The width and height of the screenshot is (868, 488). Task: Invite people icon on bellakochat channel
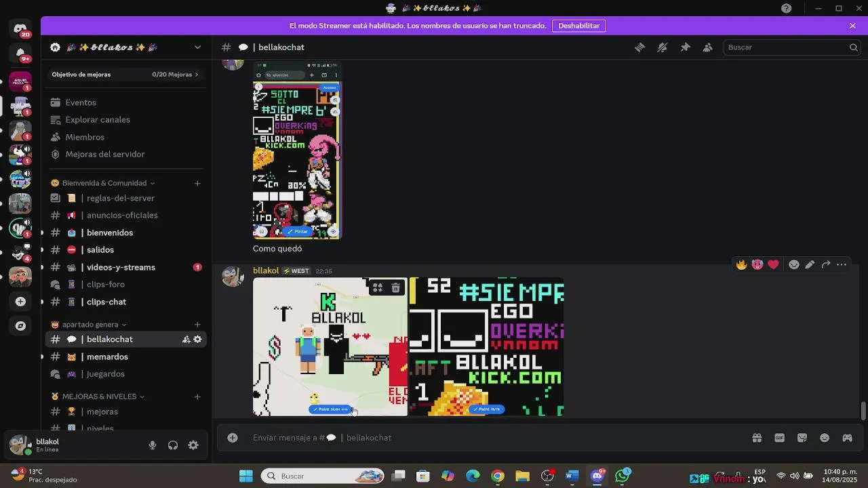(x=186, y=340)
